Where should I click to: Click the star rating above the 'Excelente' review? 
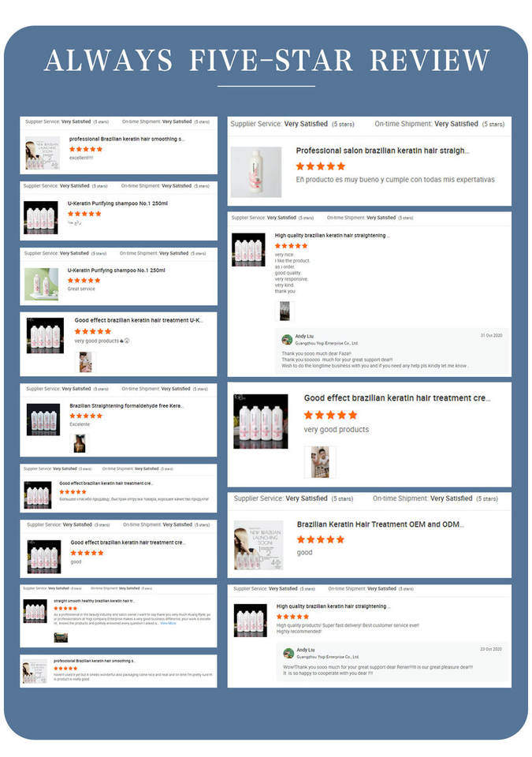pos(86,416)
